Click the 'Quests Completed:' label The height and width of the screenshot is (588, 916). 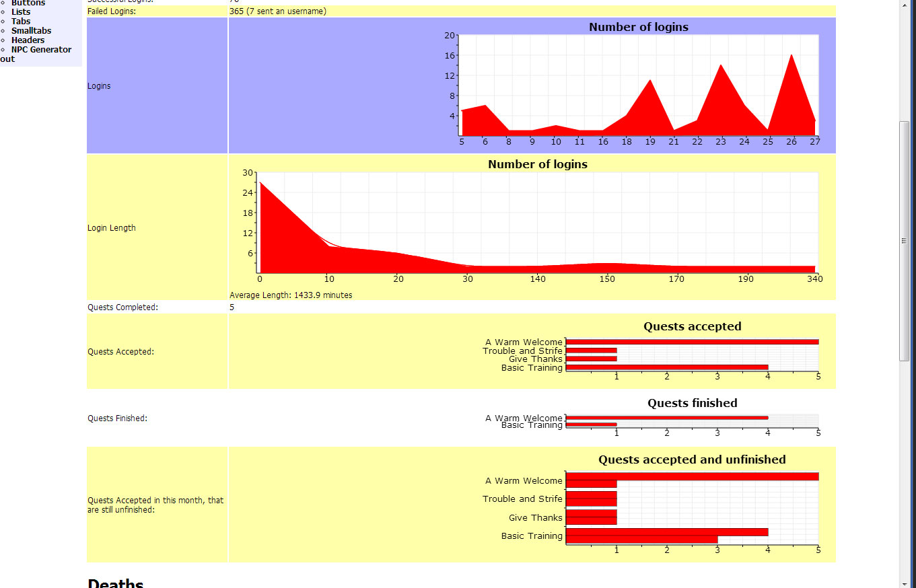(x=122, y=307)
